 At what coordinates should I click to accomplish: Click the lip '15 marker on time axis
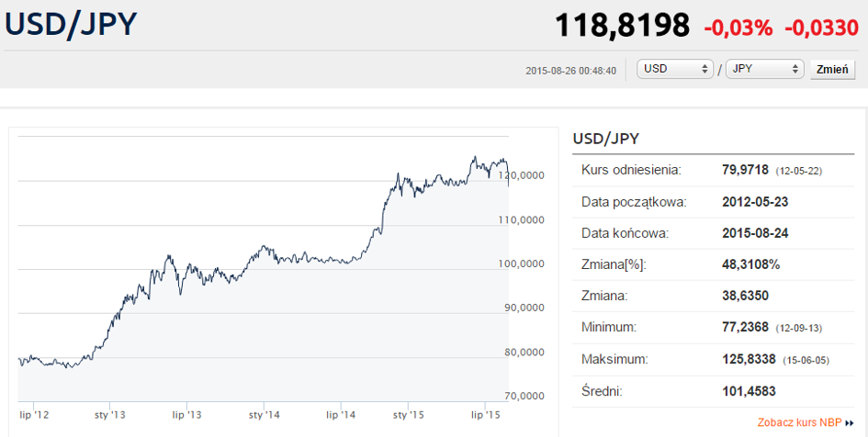click(484, 414)
